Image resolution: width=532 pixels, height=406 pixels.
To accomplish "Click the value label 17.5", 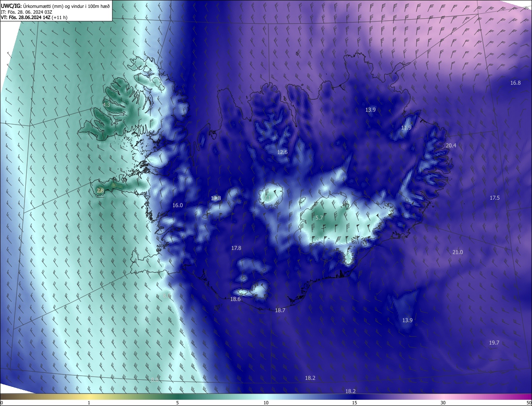I will (x=495, y=198).
